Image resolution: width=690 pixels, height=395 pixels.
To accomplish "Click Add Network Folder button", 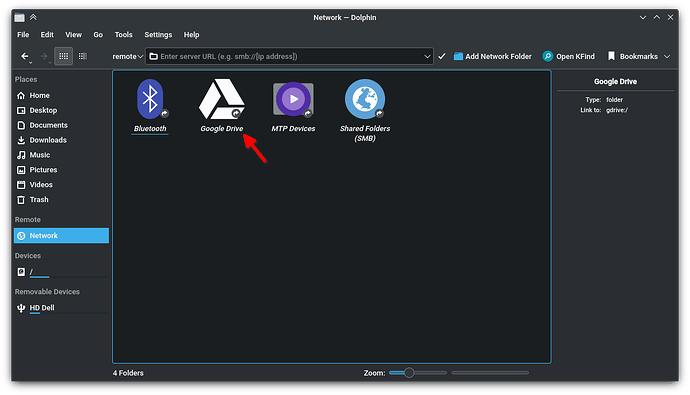I will (492, 56).
